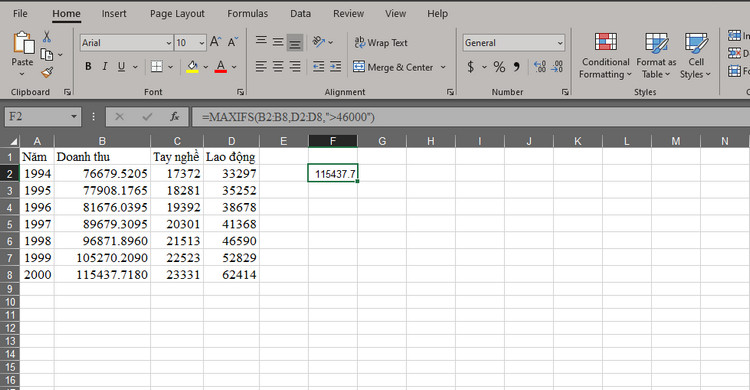Viewport: 750px width, 390px height.
Task: Activate the Format Painter brush
Action: (x=46, y=73)
